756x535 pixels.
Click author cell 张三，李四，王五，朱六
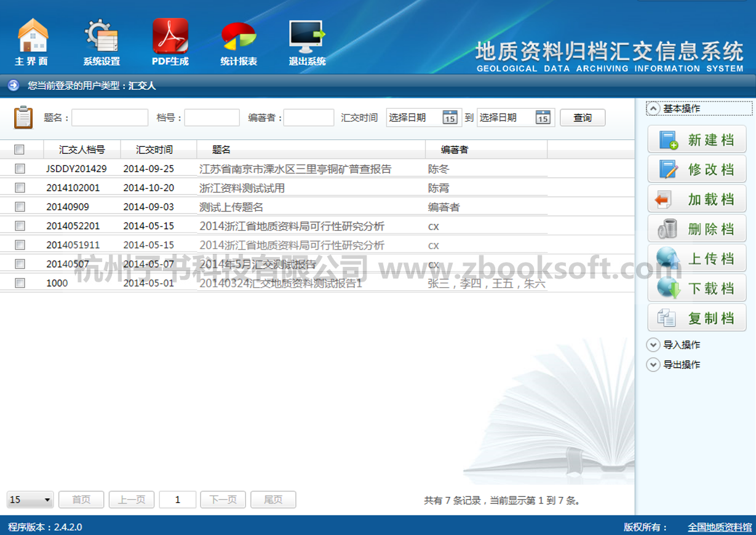(x=487, y=283)
